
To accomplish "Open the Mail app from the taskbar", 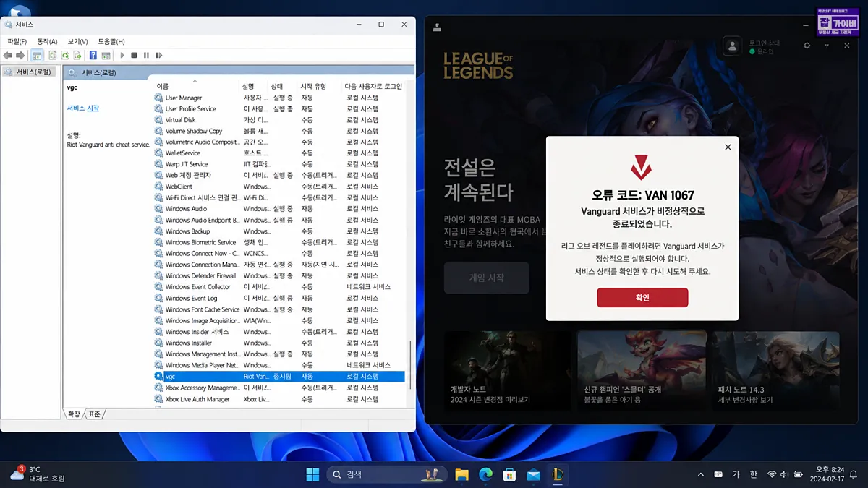I will 533,474.
